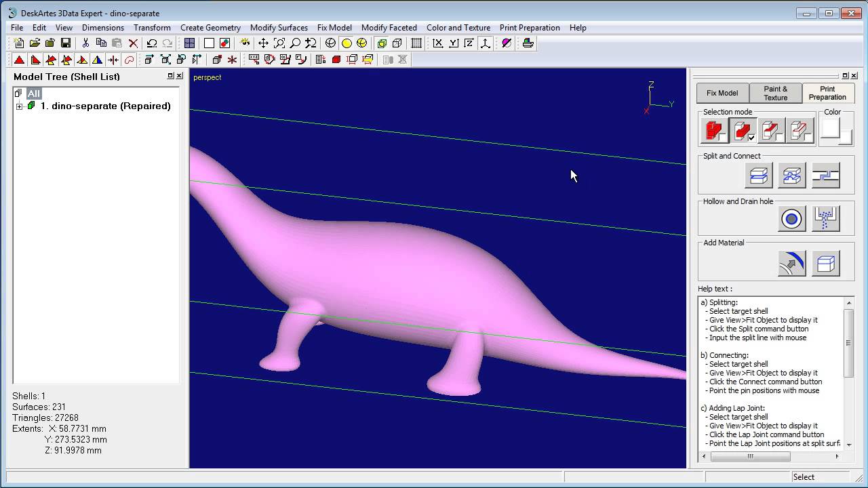Switch to the Fix Model panel tab

click(x=722, y=93)
